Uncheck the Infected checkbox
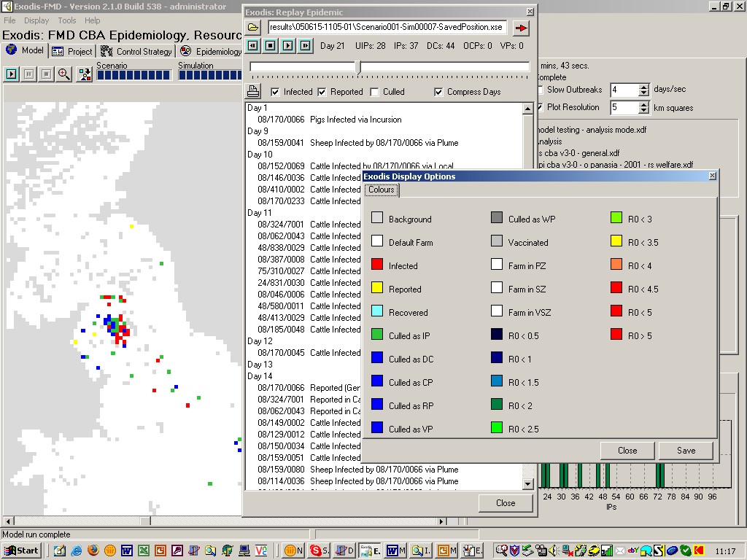 pyautogui.click(x=275, y=92)
